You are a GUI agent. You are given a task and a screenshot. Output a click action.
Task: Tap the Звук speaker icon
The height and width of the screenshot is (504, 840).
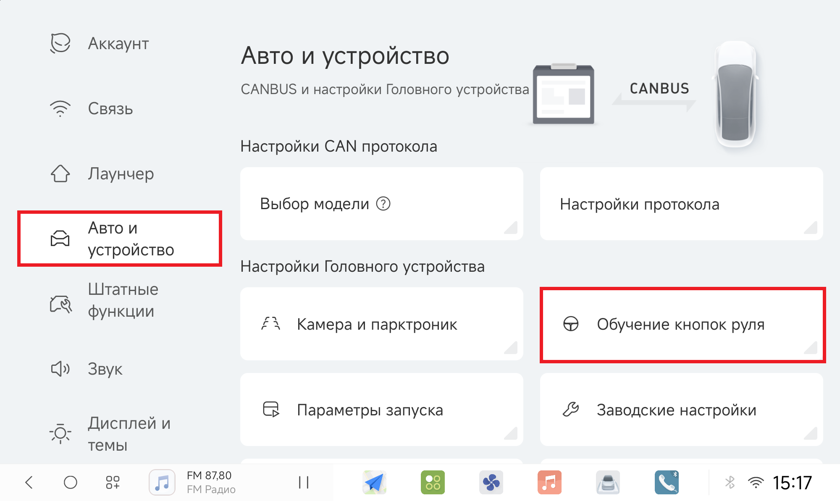point(60,369)
